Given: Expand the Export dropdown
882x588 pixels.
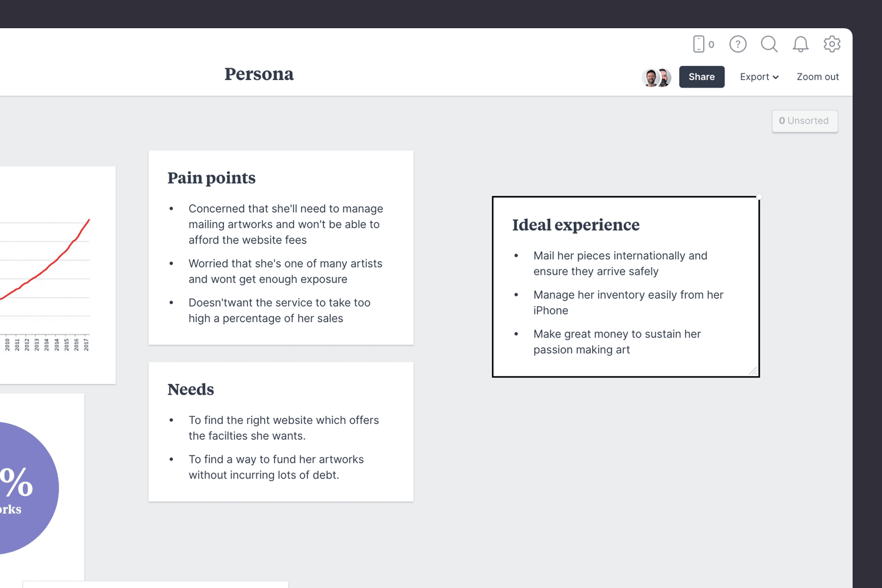Looking at the screenshot, I should pos(759,77).
